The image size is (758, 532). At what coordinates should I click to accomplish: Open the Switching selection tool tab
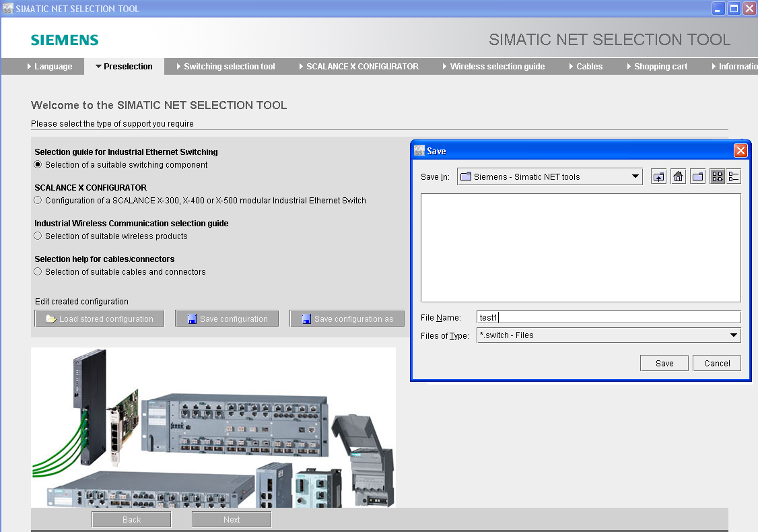click(x=226, y=66)
